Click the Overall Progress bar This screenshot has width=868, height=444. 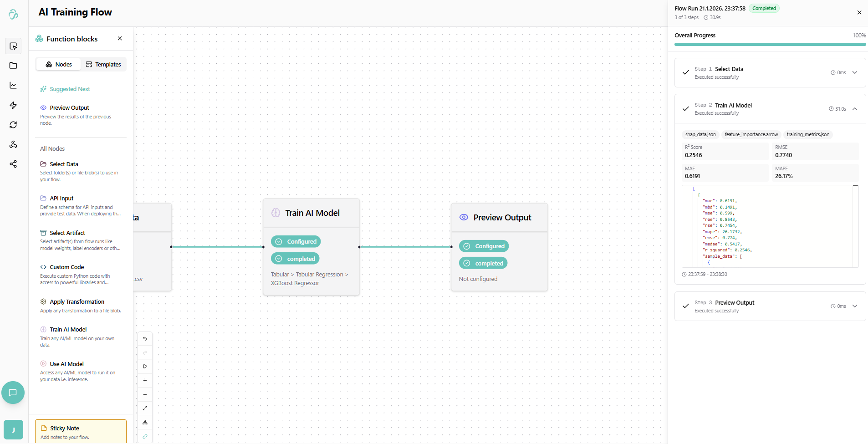click(770, 45)
